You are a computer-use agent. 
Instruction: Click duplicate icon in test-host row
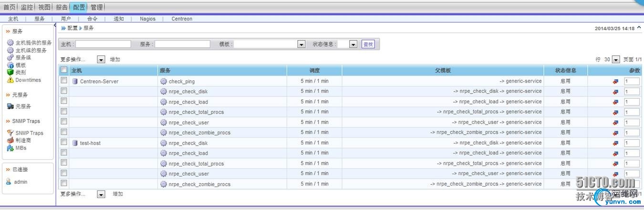coord(615,143)
